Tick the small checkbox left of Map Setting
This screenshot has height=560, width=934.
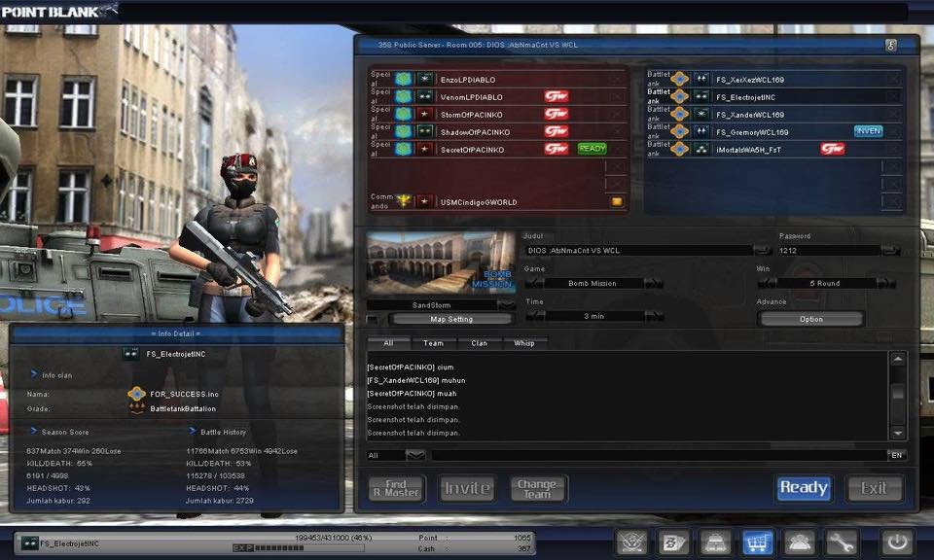(373, 320)
